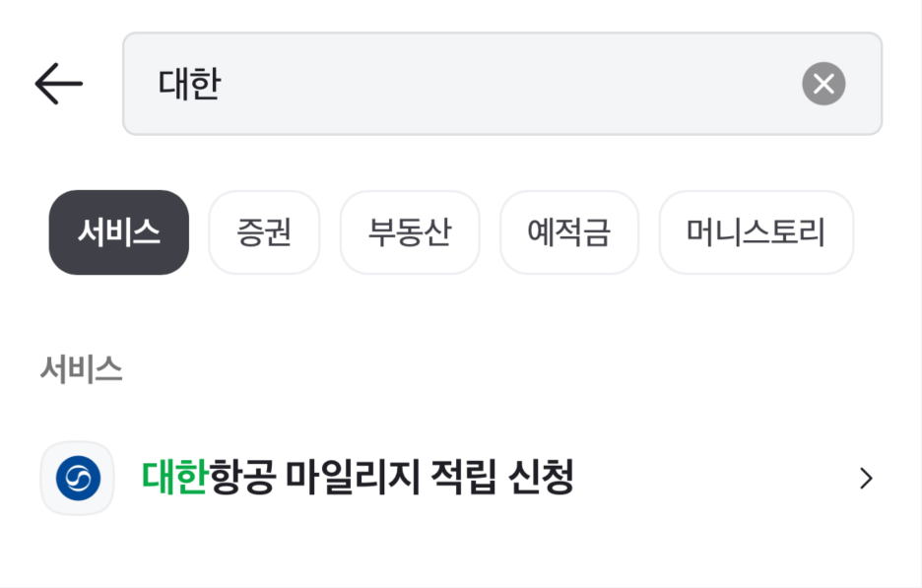This screenshot has height=588, width=922.
Task: Choose the 부동산 category filter
Action: tap(410, 232)
